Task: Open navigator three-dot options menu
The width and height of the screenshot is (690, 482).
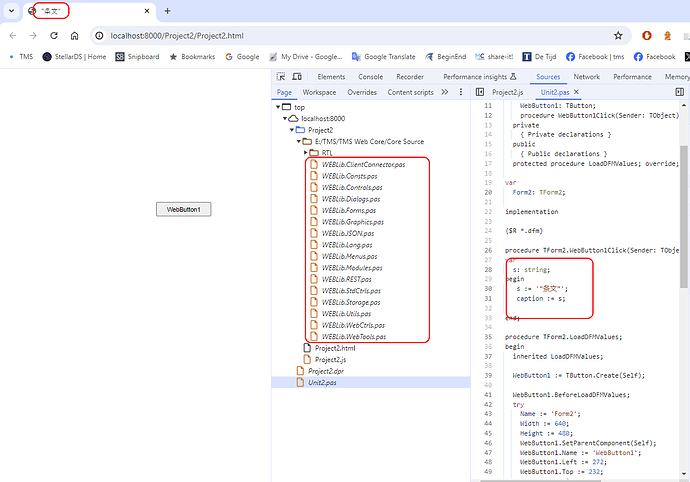Action: click(x=461, y=92)
